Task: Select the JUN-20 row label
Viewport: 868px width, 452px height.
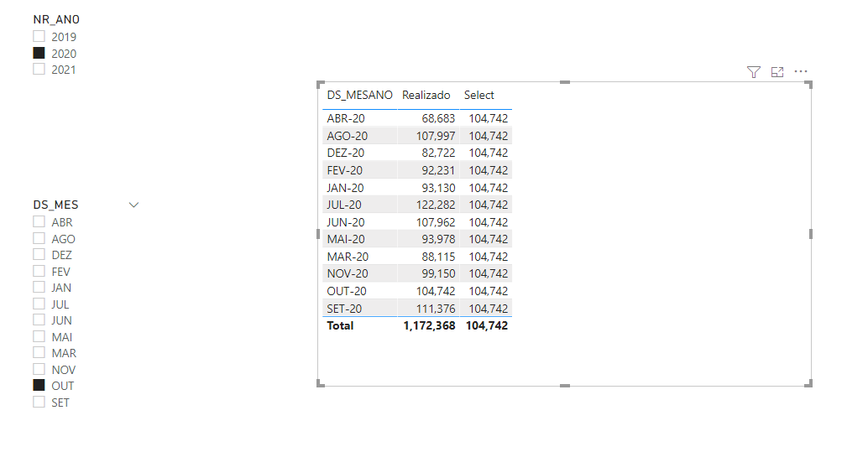Action: (345, 222)
